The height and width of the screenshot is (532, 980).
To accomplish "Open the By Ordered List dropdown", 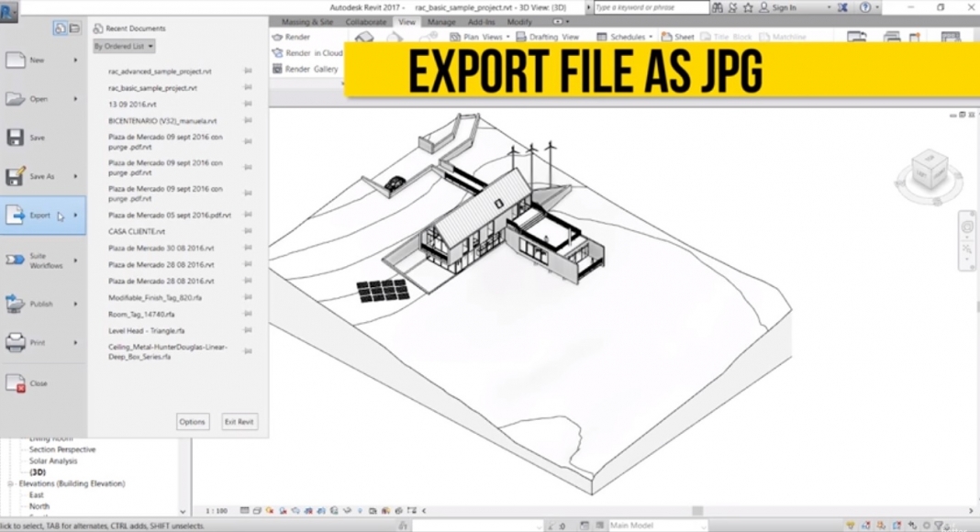I will click(x=124, y=46).
